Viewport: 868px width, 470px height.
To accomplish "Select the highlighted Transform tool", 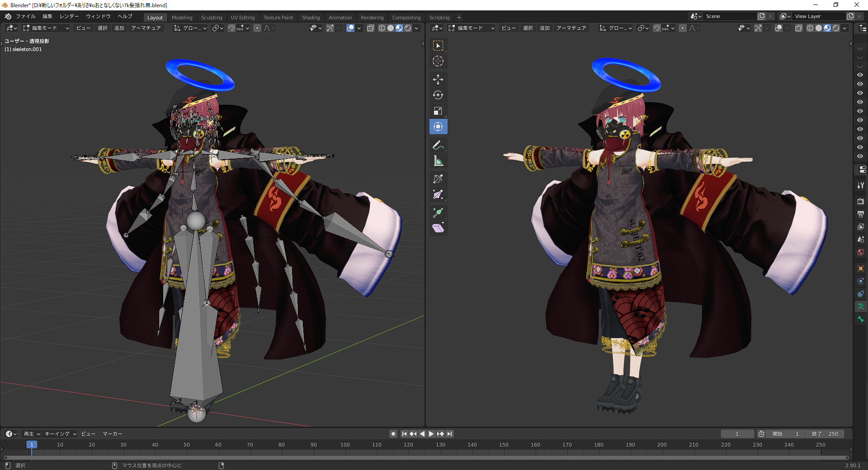I will [x=438, y=127].
